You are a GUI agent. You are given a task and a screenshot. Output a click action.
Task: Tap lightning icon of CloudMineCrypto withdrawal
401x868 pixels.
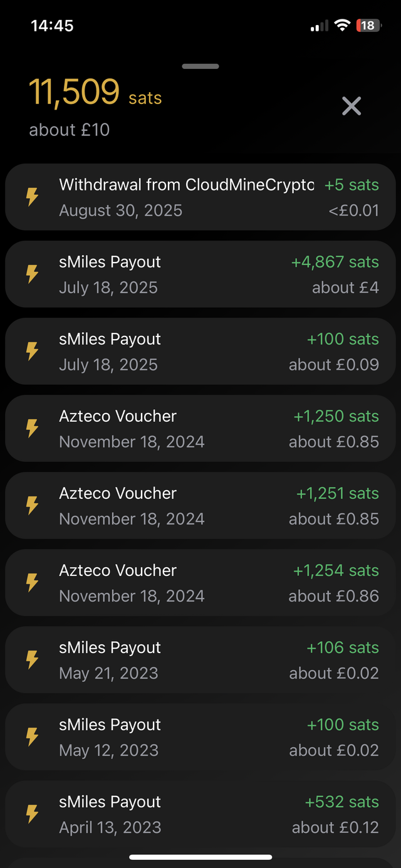[x=31, y=197]
